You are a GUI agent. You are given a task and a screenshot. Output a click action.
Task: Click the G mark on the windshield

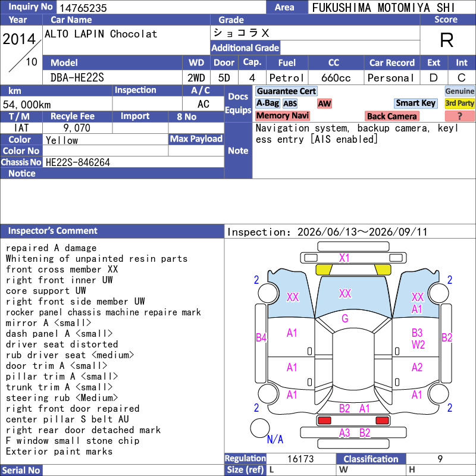pos(345,318)
